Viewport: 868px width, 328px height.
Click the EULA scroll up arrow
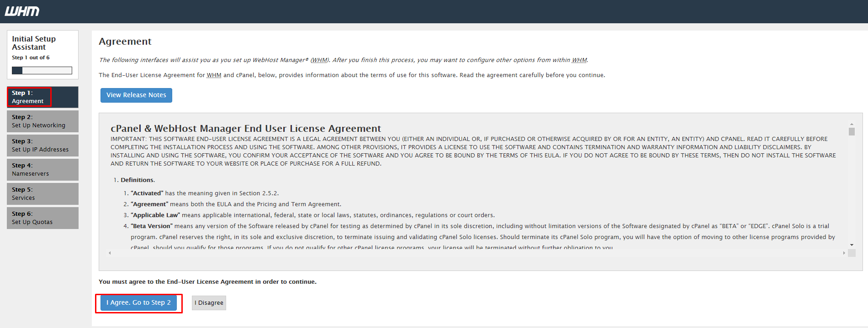pos(852,124)
